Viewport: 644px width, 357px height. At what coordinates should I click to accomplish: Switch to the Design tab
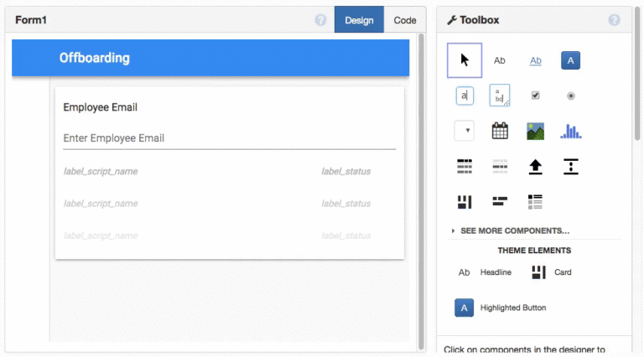pyautogui.click(x=359, y=20)
